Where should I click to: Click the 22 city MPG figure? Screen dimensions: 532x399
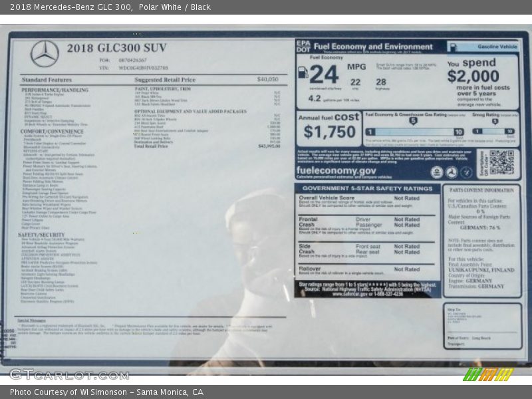355,82
